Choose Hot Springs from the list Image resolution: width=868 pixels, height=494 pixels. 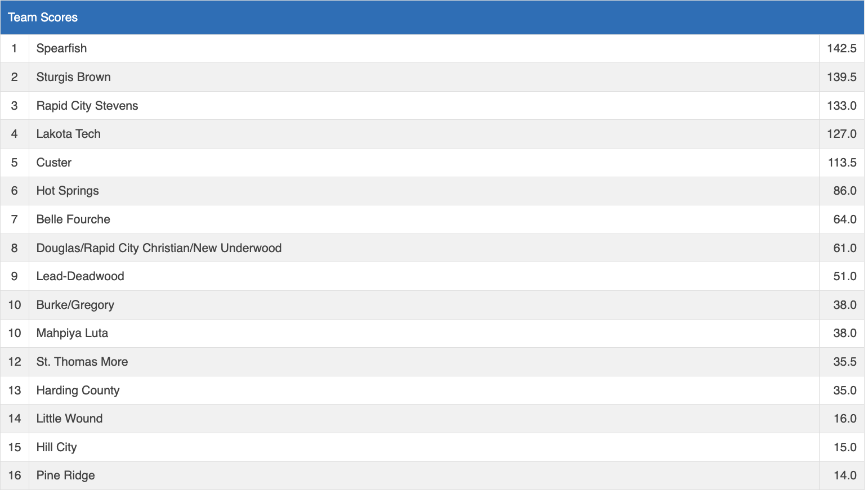(67, 191)
